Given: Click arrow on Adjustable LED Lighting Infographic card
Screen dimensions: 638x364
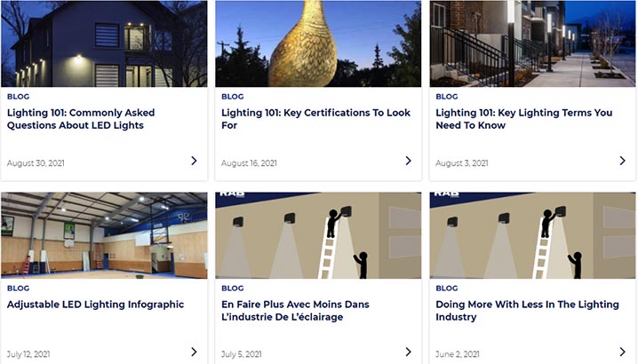Looking at the screenshot, I should click(x=194, y=352).
